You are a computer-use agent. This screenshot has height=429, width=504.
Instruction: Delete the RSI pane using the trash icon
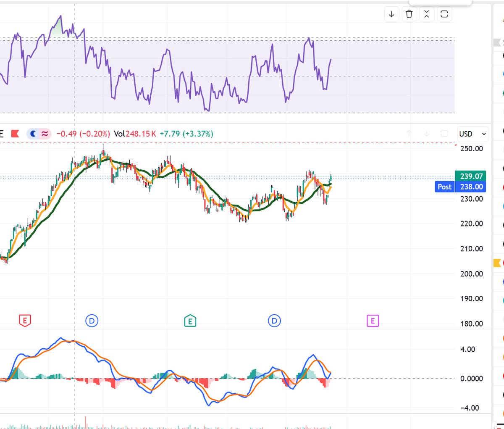[409, 14]
